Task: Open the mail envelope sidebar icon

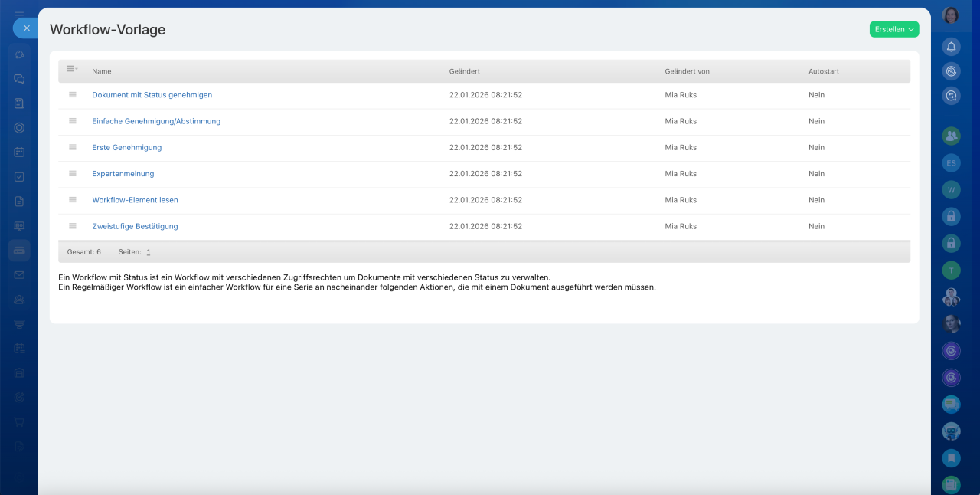Action: [x=19, y=274]
